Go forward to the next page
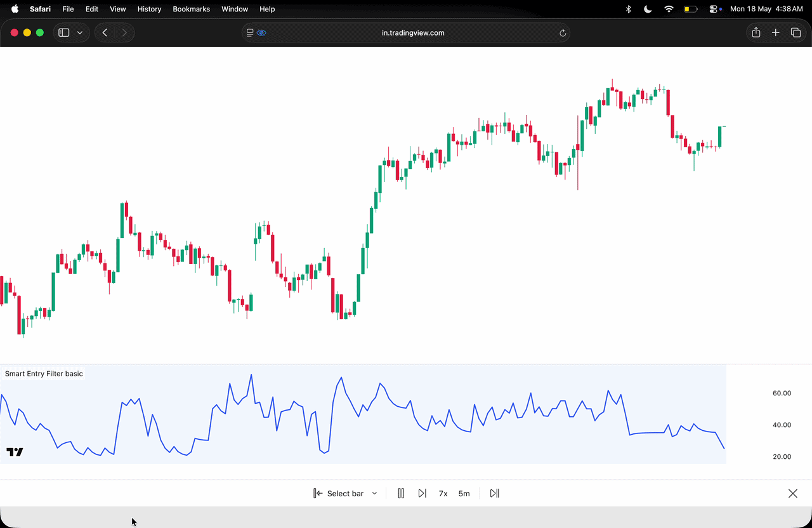 [124, 32]
